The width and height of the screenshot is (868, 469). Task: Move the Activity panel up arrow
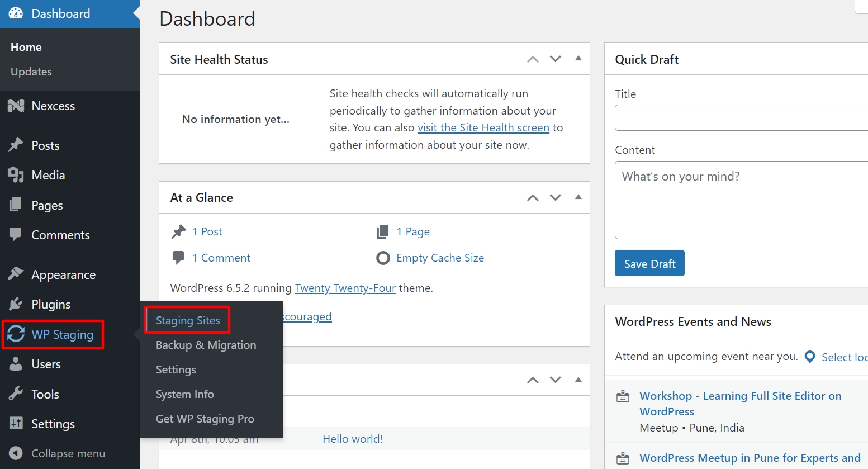coord(533,380)
